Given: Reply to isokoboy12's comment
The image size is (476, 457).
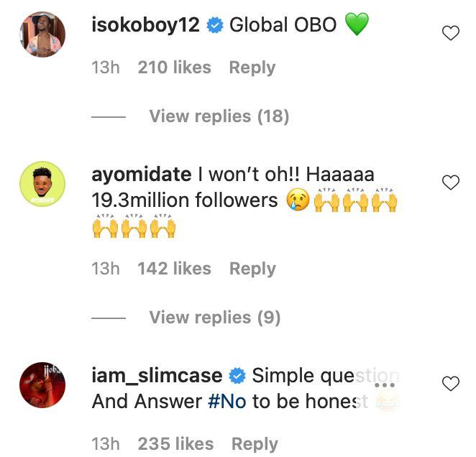Looking at the screenshot, I should pos(252,68).
